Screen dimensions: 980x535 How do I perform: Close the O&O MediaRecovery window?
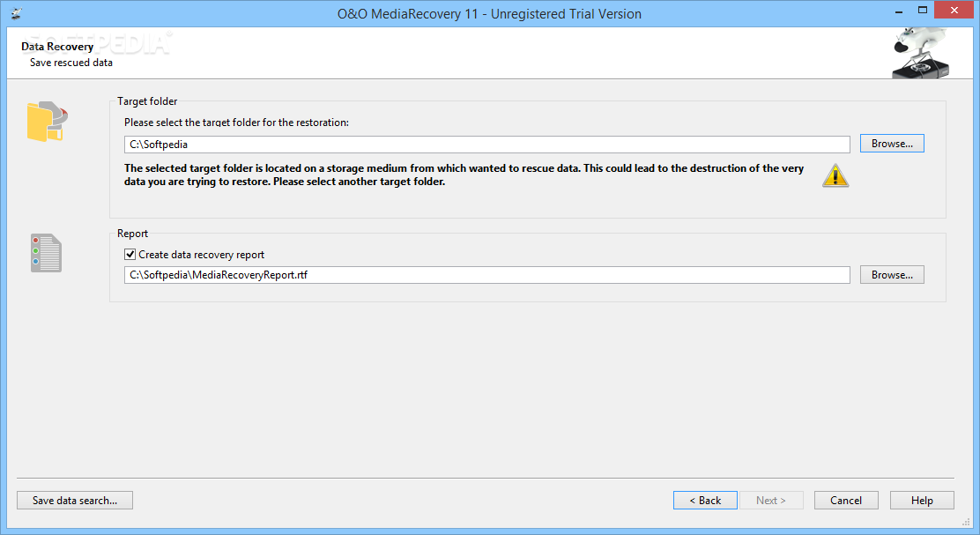click(x=954, y=10)
